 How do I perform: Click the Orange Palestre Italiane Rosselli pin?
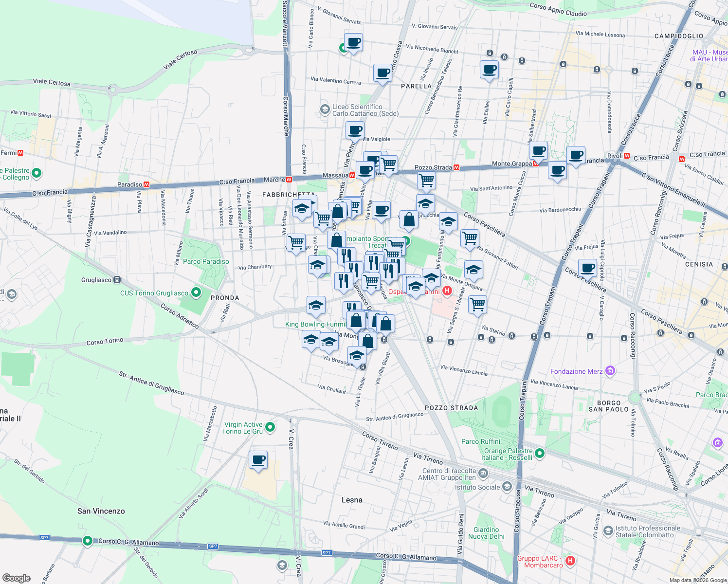pos(539,454)
